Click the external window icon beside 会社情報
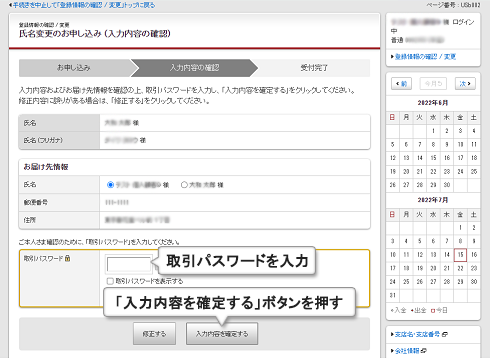 [x=424, y=351]
